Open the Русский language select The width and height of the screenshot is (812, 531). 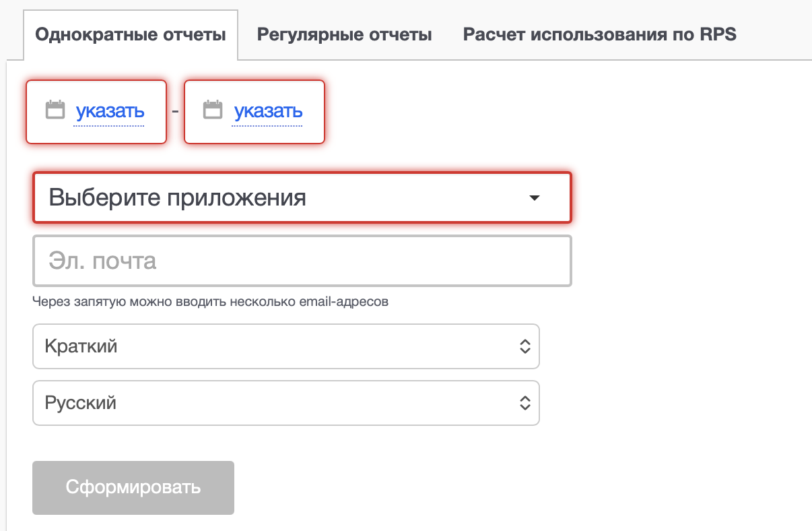tap(286, 403)
